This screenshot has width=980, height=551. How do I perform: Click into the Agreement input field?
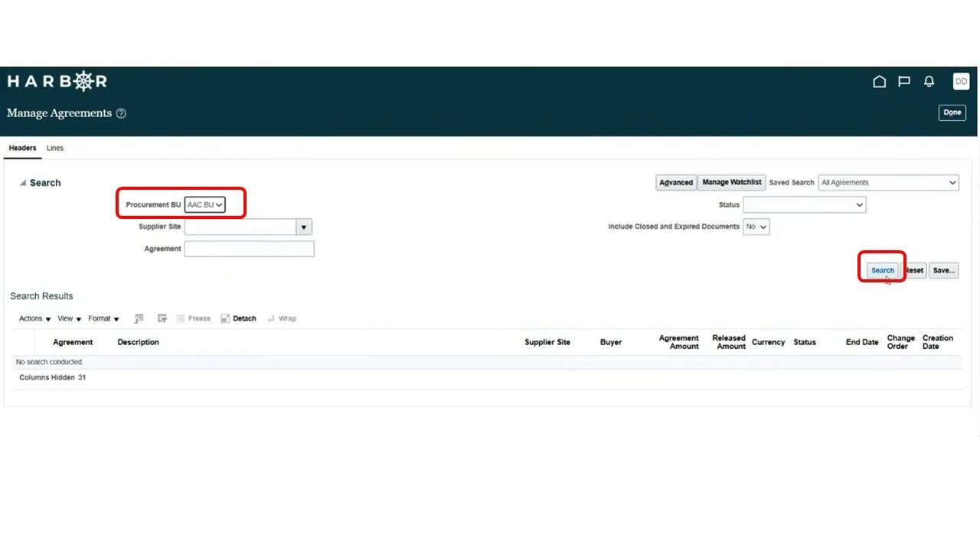click(249, 249)
